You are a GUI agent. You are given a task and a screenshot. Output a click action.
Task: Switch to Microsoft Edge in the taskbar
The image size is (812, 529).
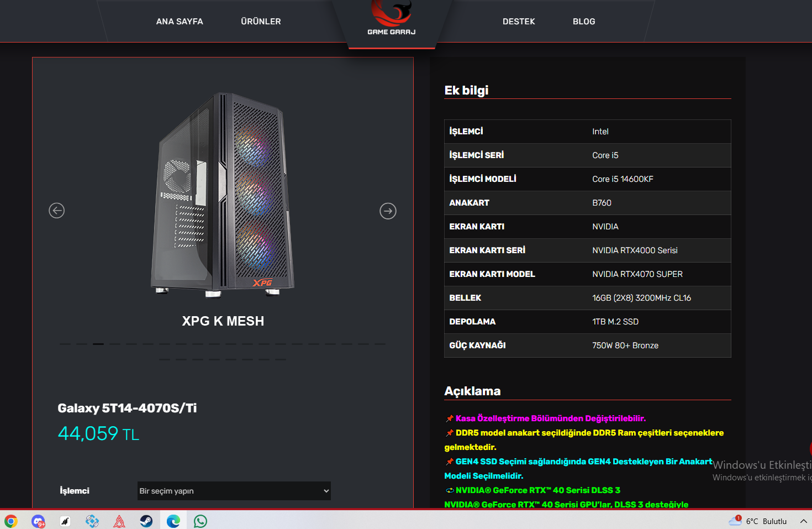173,521
